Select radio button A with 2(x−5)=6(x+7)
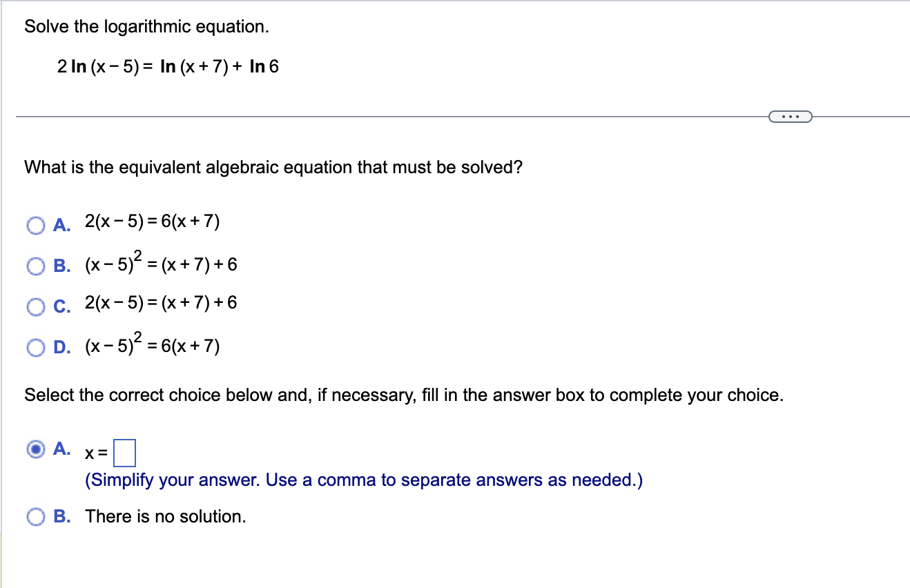The height and width of the screenshot is (588, 910). pos(35,225)
